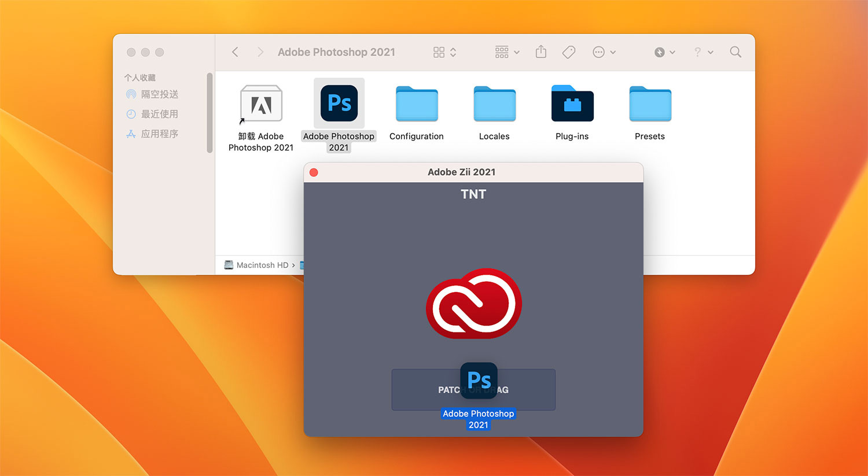Click the highlighted Adobe Photoshop 2021 drag label
The image size is (868, 476).
[479, 419]
